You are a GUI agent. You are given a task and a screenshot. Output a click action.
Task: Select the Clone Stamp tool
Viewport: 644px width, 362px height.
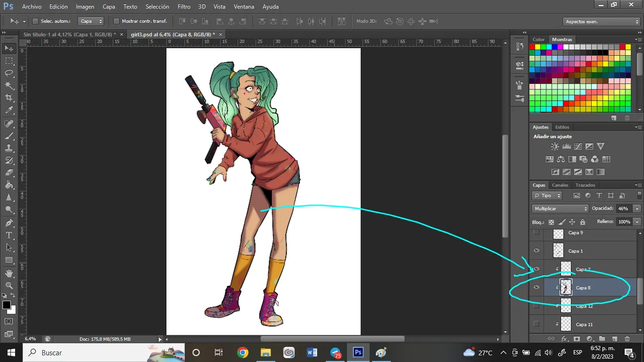pyautogui.click(x=9, y=148)
